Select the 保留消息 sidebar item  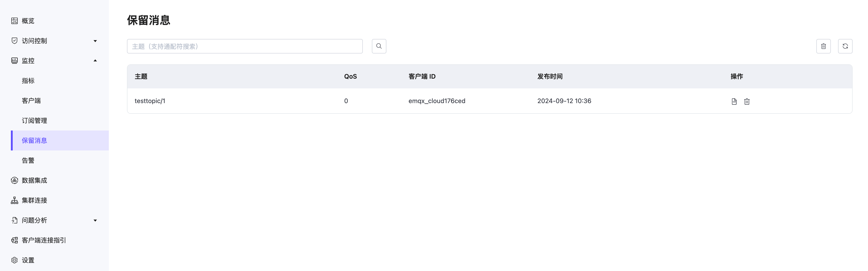tap(34, 140)
